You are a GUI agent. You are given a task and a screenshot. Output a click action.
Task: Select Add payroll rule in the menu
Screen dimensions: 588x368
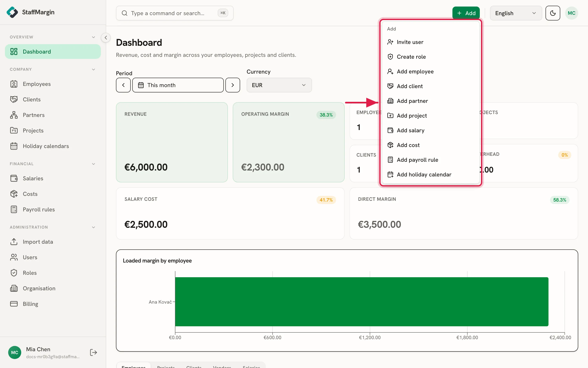tap(431, 160)
